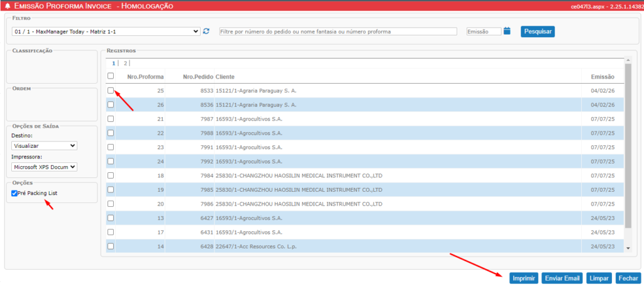Go to page 2 of records
Image resolution: width=644 pixels, height=288 pixels.
click(125, 63)
